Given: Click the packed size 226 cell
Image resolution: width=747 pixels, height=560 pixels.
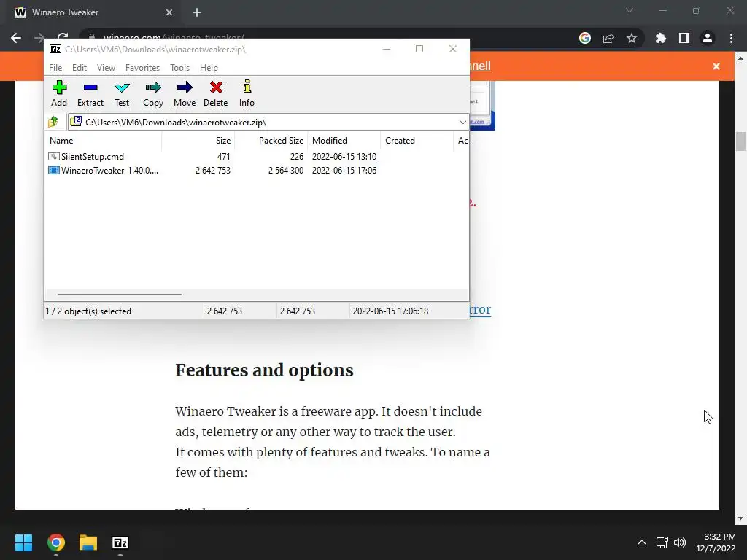Looking at the screenshot, I should point(296,157).
